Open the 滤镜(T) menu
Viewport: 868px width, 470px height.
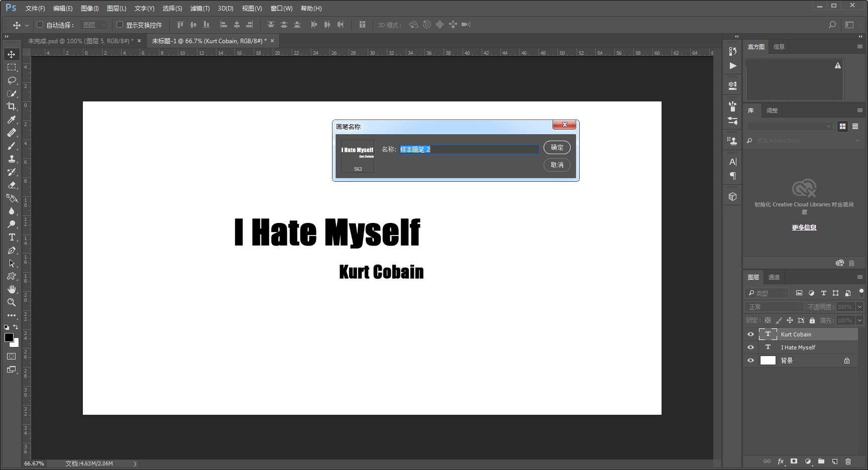pyautogui.click(x=200, y=9)
